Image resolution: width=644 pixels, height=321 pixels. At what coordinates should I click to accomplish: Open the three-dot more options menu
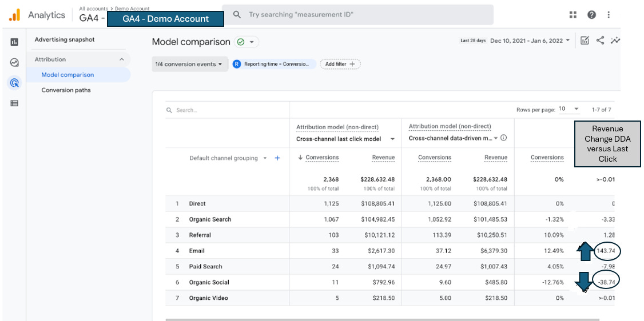point(609,15)
